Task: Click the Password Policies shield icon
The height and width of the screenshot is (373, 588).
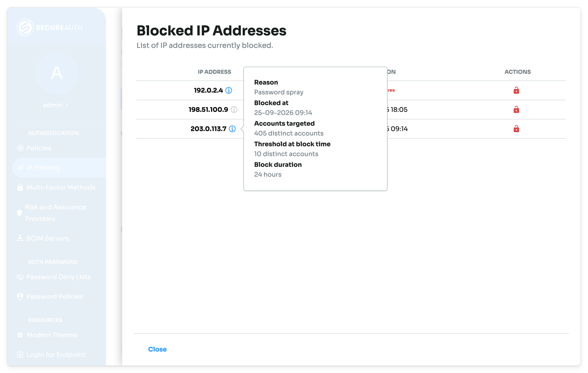Action: [x=20, y=296]
